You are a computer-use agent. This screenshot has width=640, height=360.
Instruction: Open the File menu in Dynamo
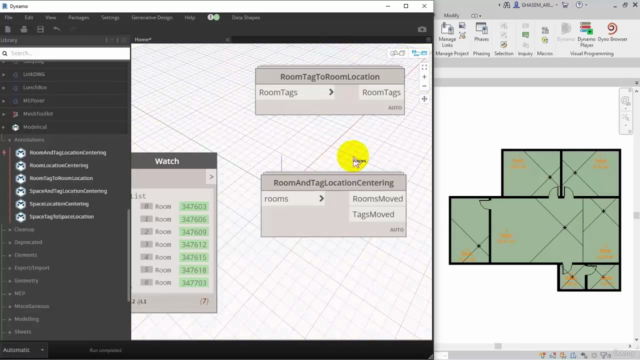[x=9, y=18]
